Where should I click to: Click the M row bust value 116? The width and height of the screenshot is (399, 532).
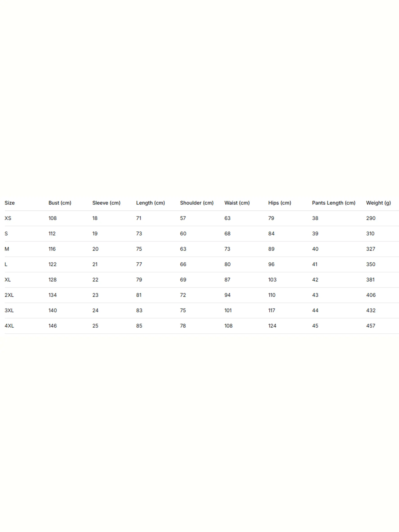tap(52, 249)
